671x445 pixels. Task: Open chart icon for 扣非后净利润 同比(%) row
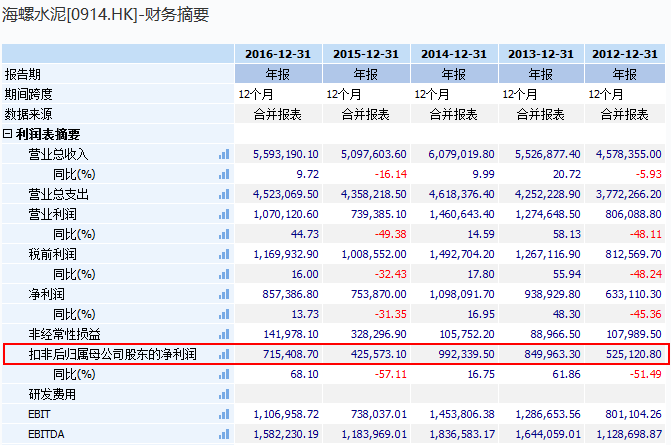(x=224, y=374)
